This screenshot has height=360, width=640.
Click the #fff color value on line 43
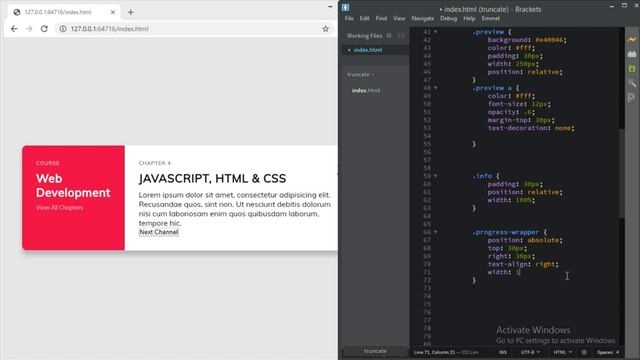[x=525, y=48]
